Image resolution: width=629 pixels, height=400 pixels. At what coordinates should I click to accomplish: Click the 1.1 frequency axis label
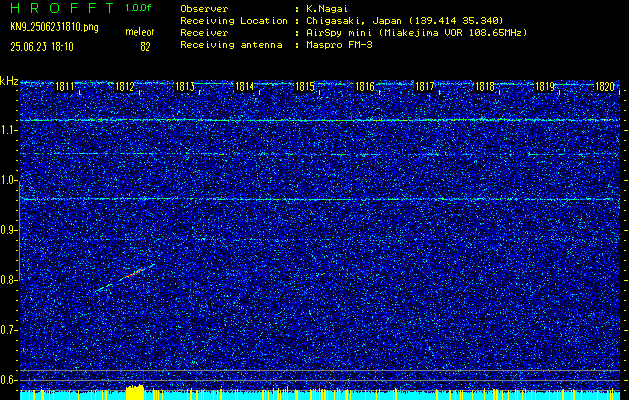(x=9, y=130)
